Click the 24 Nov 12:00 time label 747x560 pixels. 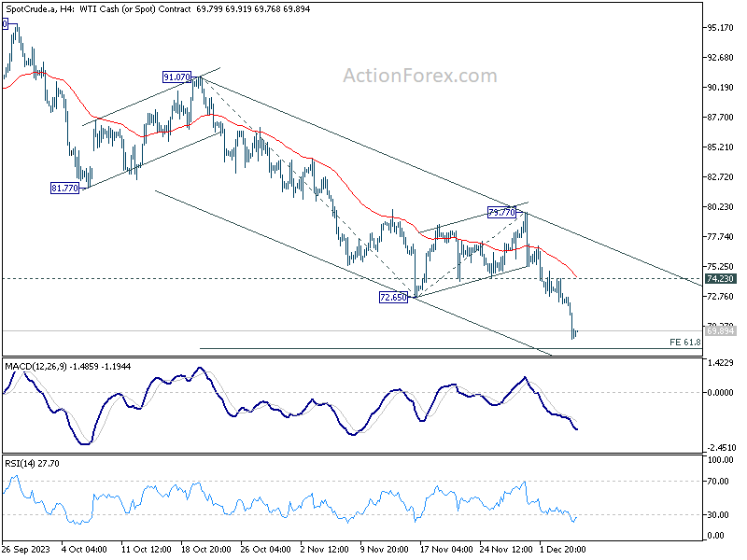pos(506,549)
